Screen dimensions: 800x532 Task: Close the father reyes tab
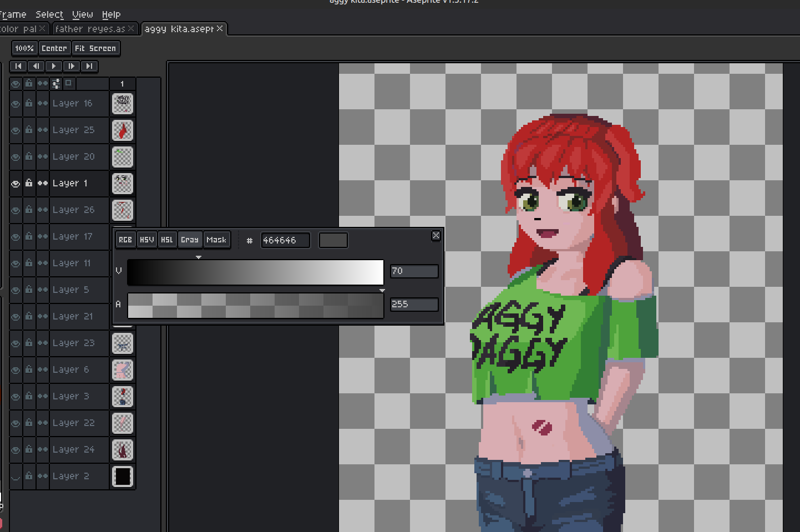tap(131, 28)
